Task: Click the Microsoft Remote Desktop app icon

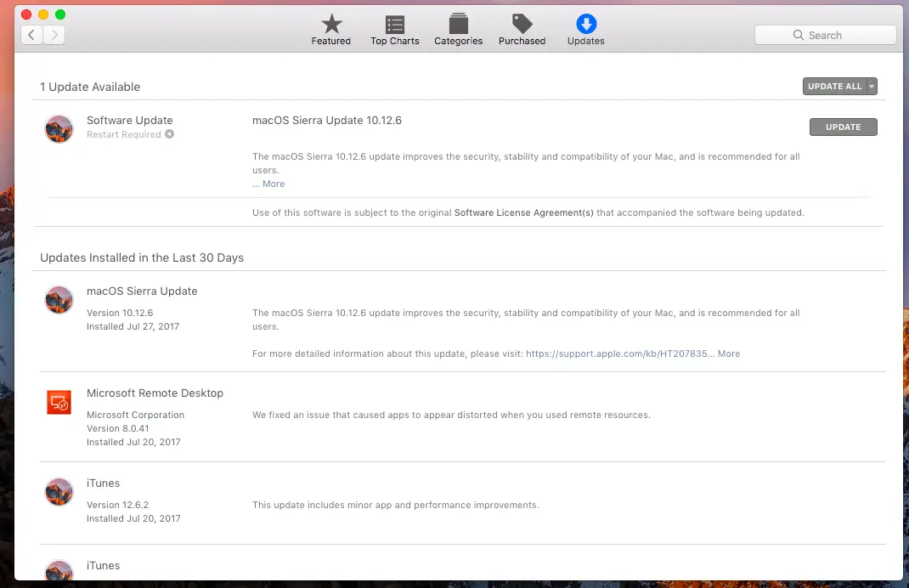Action: [59, 403]
